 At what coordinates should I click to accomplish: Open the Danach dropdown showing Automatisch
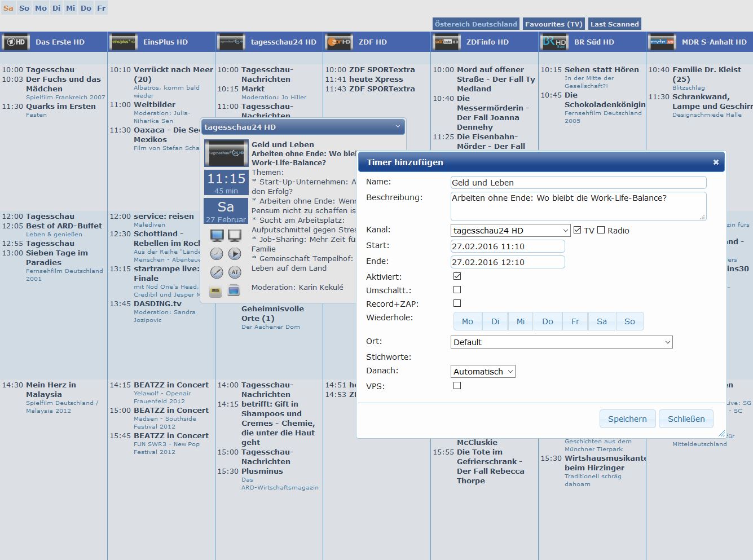(483, 372)
